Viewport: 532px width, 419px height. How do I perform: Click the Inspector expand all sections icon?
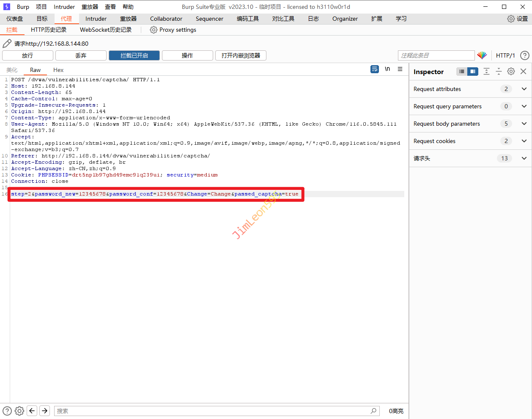pos(487,72)
